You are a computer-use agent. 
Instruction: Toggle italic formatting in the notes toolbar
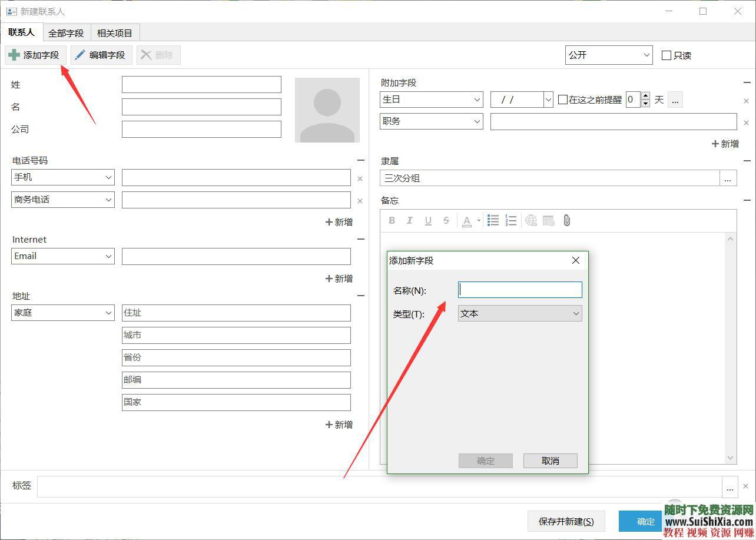tap(410, 221)
